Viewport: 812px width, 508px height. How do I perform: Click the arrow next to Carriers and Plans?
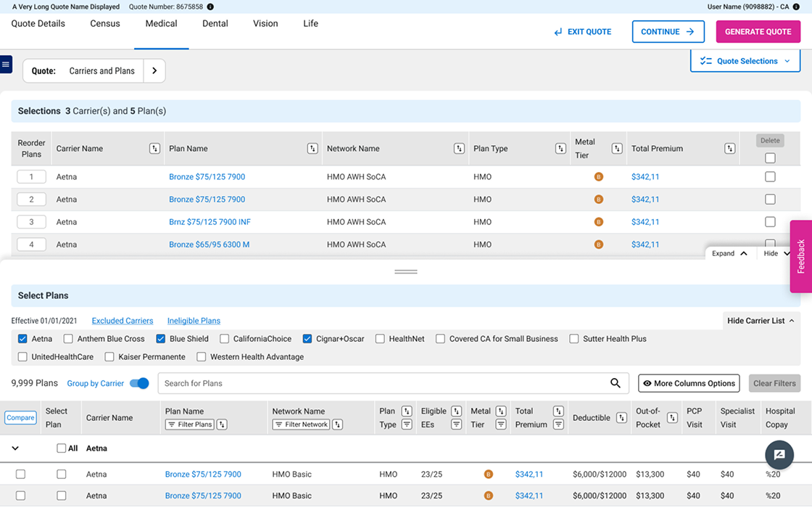(154, 70)
